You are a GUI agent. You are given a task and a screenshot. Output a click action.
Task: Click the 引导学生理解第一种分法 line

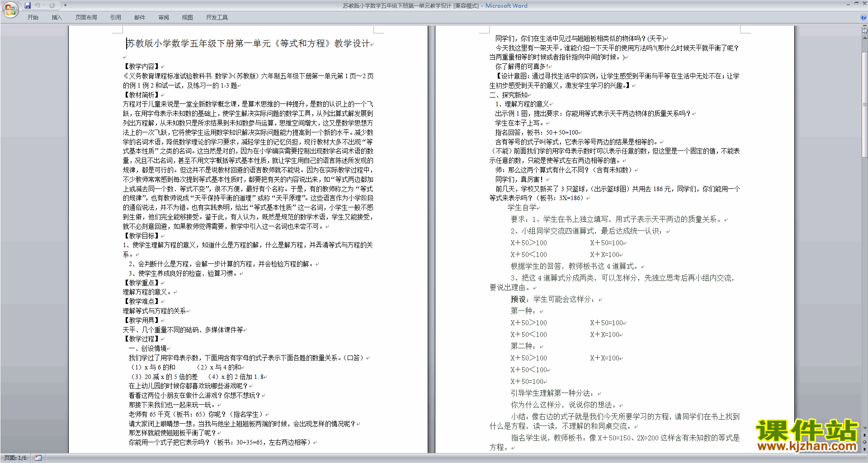553,393
